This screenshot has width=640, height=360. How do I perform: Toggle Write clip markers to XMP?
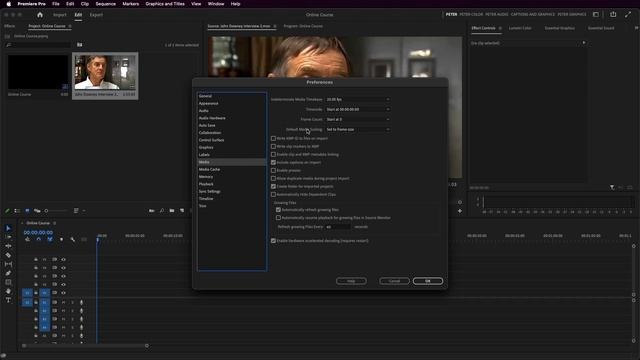[273, 146]
